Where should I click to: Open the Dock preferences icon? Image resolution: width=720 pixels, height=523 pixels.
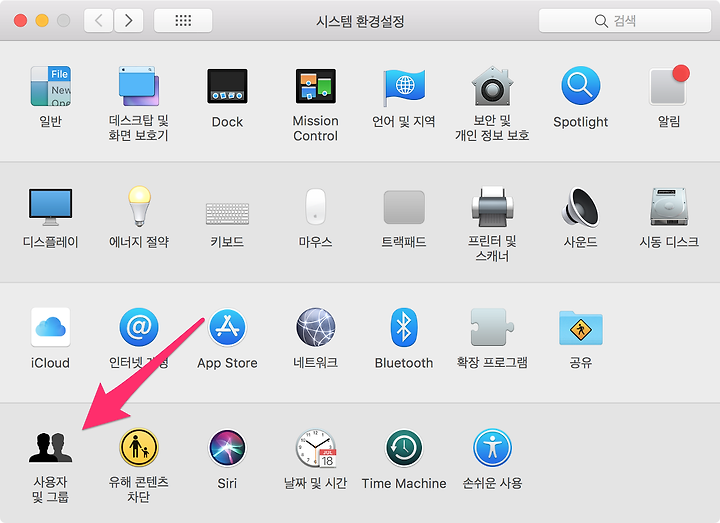click(x=227, y=86)
